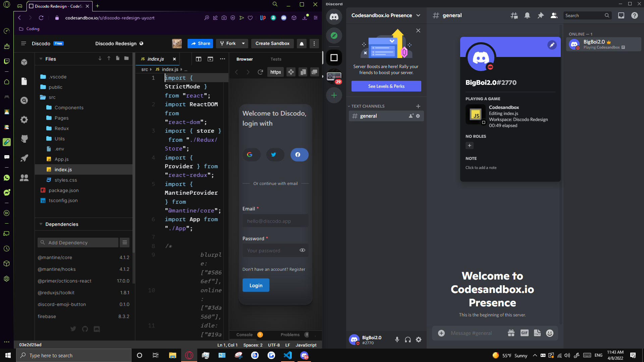Toggle deafen headphones in Discord
This screenshot has height=362, width=644.
408,340
